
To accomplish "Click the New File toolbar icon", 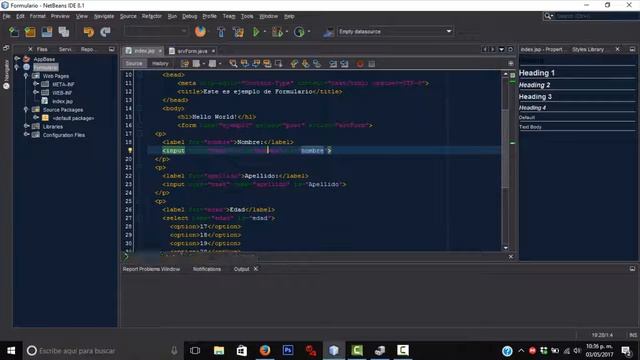I will click(13, 31).
